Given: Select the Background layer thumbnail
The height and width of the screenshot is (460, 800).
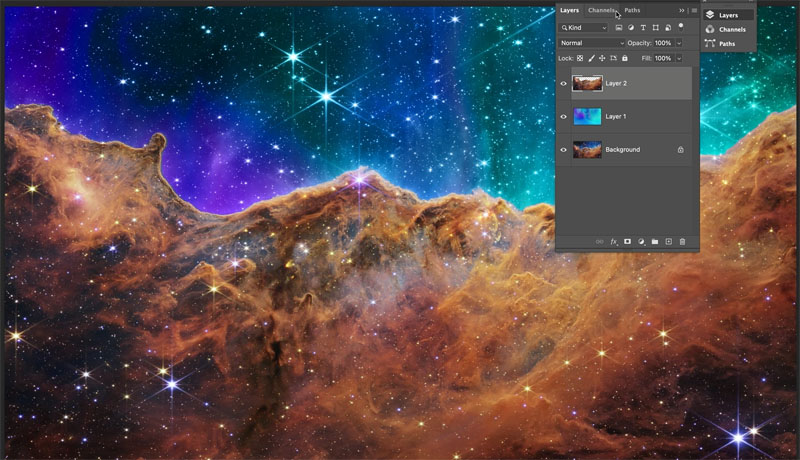Looking at the screenshot, I should coord(587,149).
